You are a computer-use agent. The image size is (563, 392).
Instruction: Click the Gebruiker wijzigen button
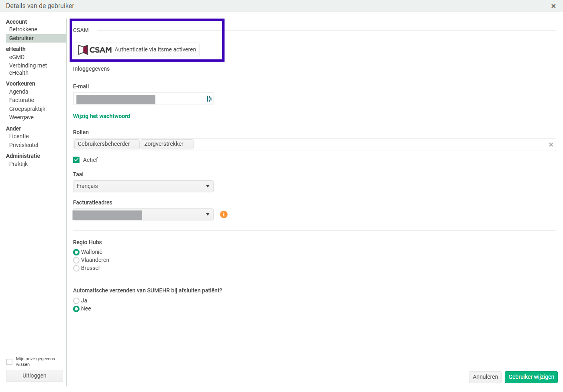click(531, 377)
